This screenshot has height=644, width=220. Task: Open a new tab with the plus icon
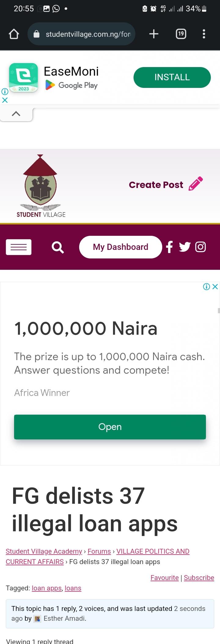(x=154, y=34)
